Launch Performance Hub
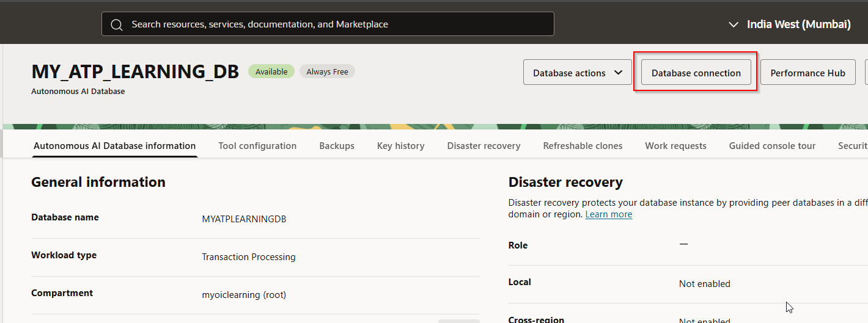The image size is (868, 323). pos(807,73)
